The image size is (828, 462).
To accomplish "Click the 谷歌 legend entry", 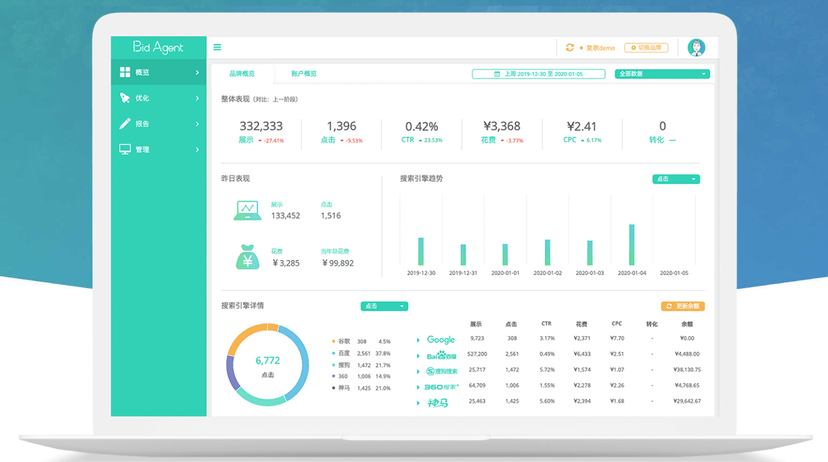I will tap(361, 342).
